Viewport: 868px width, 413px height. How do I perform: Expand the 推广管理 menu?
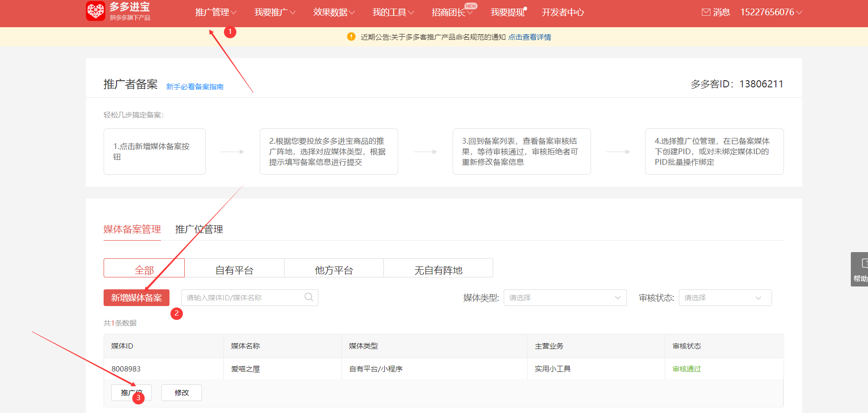[x=216, y=12]
